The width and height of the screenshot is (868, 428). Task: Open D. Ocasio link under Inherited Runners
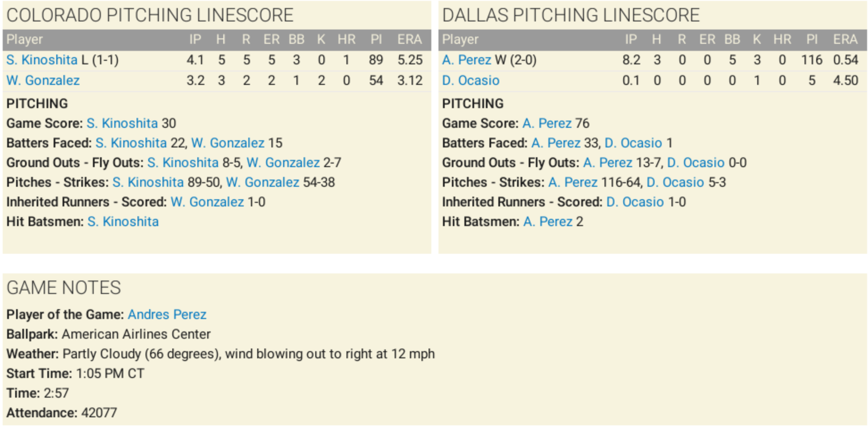click(635, 202)
